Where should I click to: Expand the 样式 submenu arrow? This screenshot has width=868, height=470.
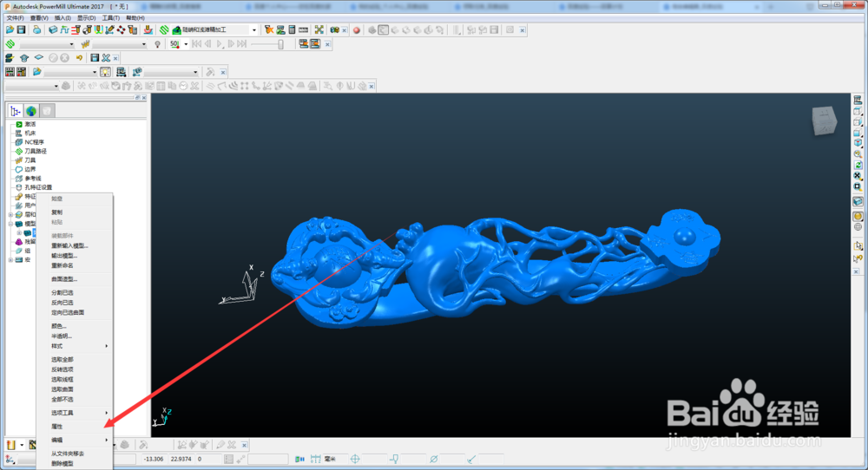coord(106,346)
